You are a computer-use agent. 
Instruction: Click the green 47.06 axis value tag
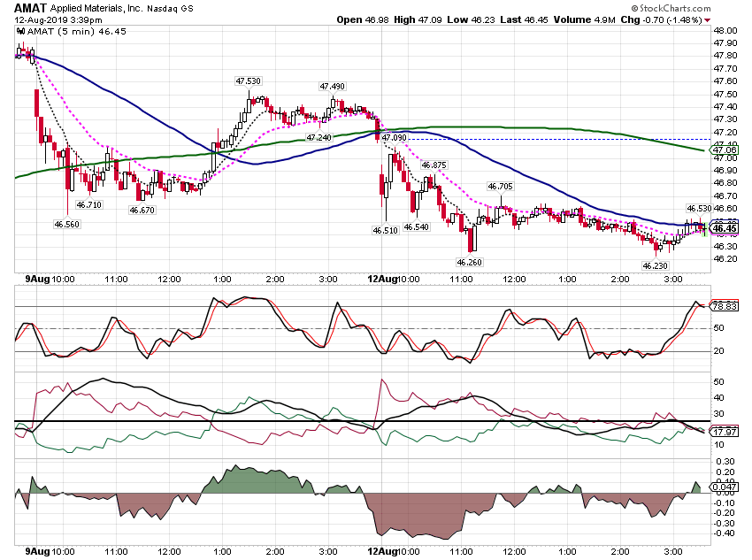(725, 150)
